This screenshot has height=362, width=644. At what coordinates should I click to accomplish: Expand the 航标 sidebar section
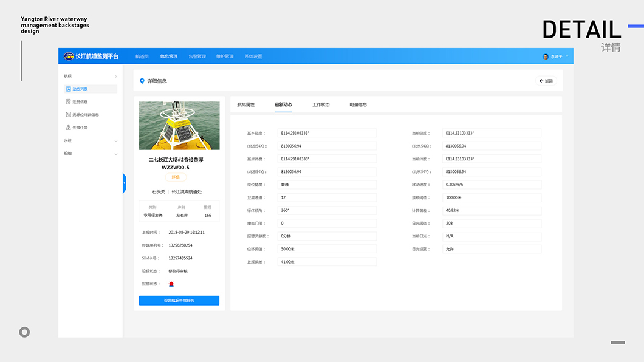[x=116, y=77]
